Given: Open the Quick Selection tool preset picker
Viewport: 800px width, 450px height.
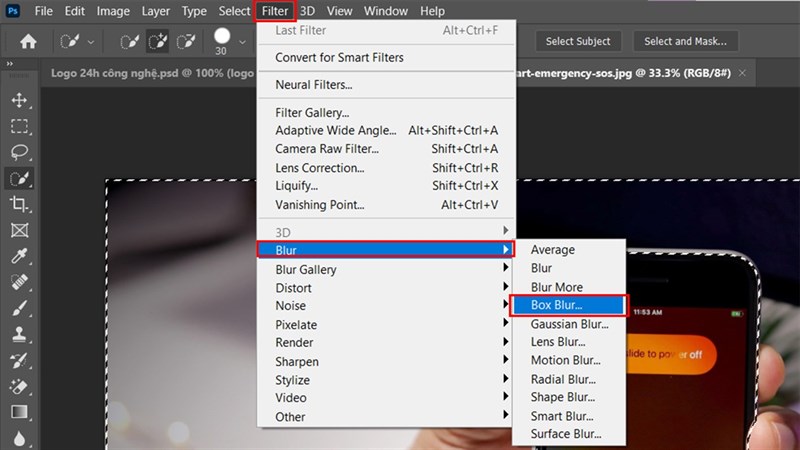Looking at the screenshot, I should point(77,41).
